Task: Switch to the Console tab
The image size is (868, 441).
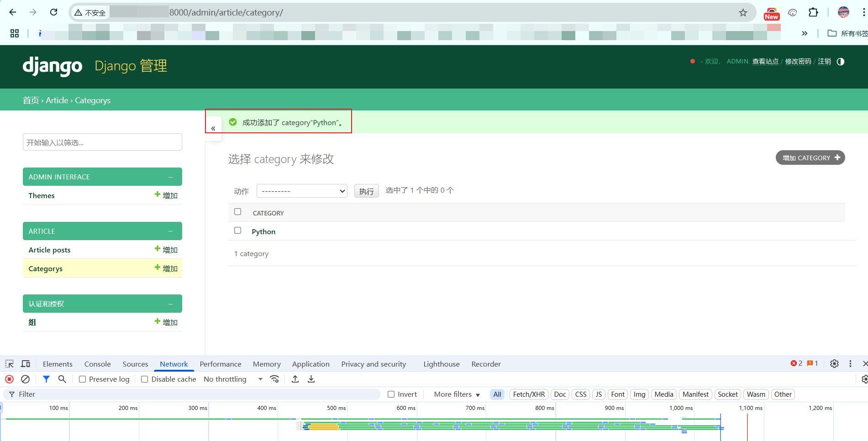Action: [97, 364]
